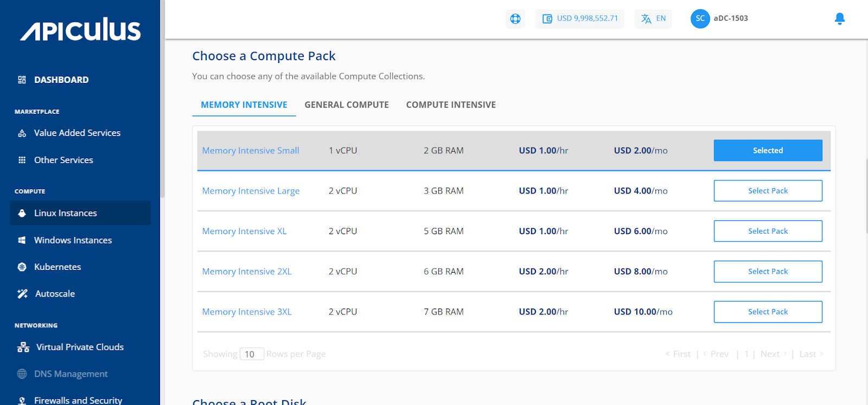Open the Dashboard page

pyautogui.click(x=61, y=80)
